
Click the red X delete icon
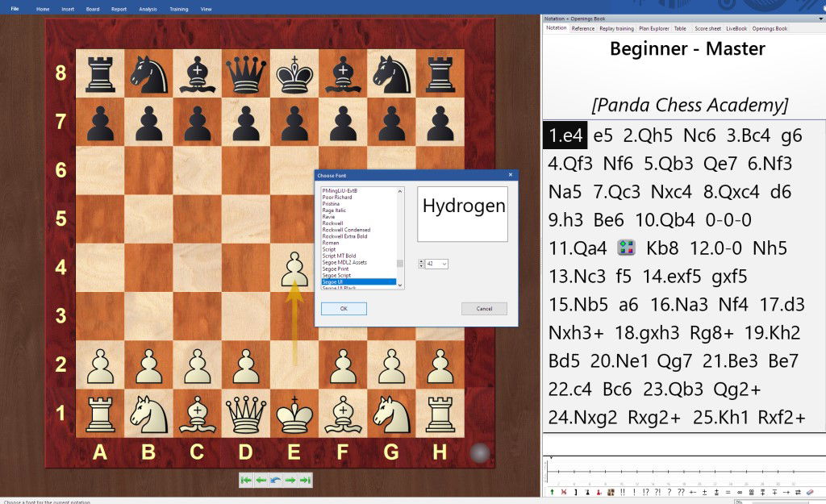[x=563, y=492]
